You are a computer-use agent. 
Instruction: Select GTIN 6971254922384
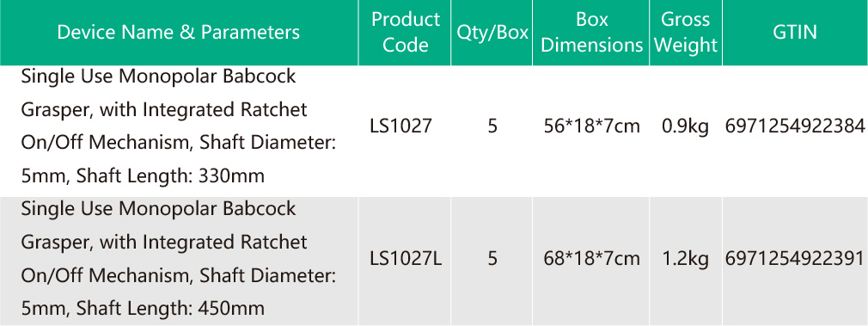pos(794,127)
